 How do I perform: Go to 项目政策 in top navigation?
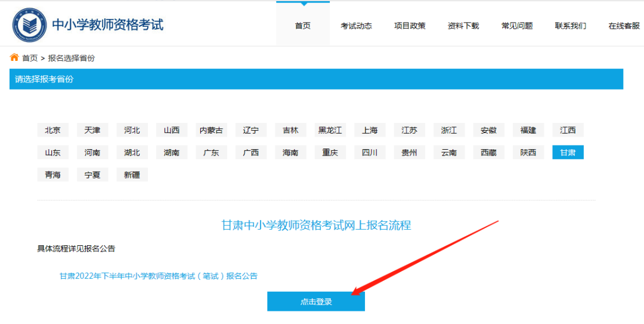tap(410, 26)
